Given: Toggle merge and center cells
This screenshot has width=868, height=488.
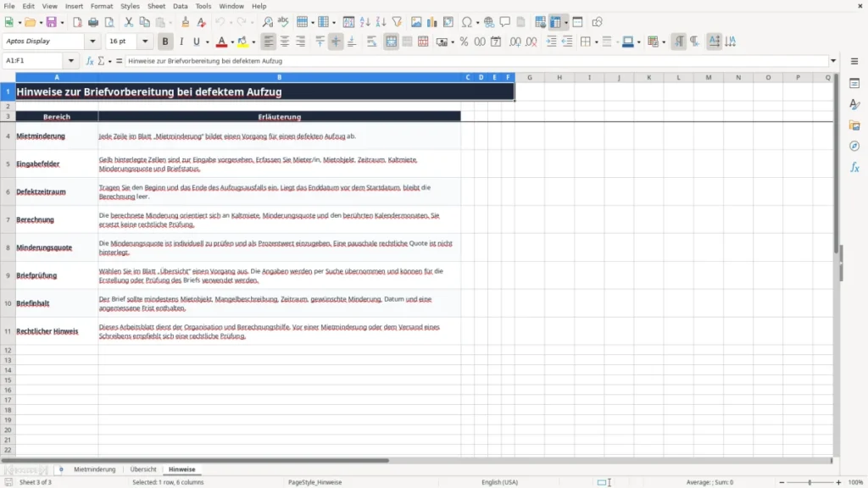Looking at the screenshot, I should coord(391,42).
